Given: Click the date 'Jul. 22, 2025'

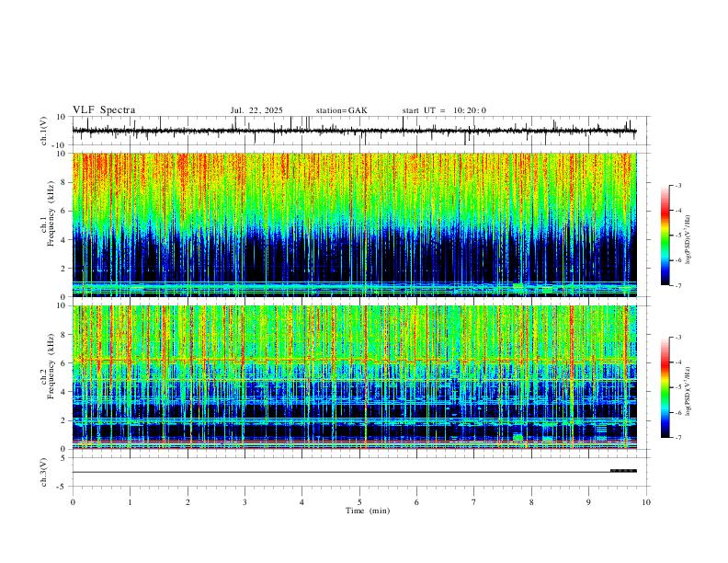Looking at the screenshot, I should tap(256, 110).
